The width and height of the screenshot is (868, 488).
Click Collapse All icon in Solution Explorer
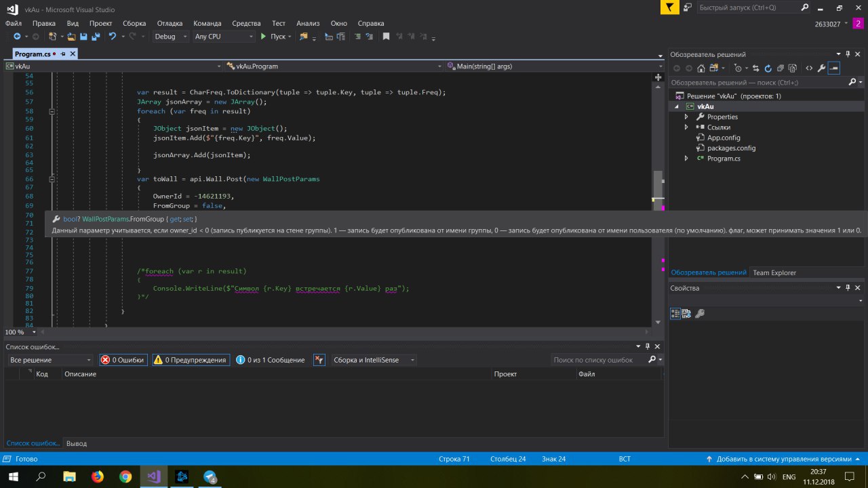point(781,68)
